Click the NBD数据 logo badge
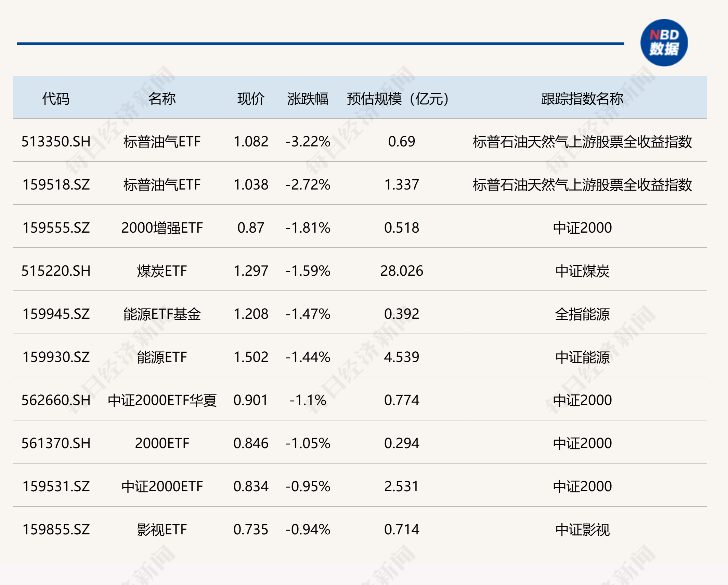Image resolution: width=728 pixels, height=585 pixels. click(x=664, y=43)
